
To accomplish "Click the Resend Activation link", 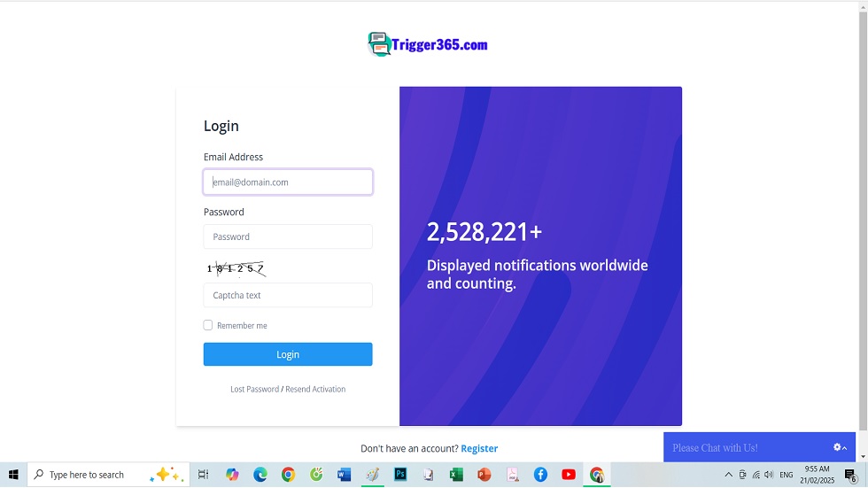I will [315, 389].
